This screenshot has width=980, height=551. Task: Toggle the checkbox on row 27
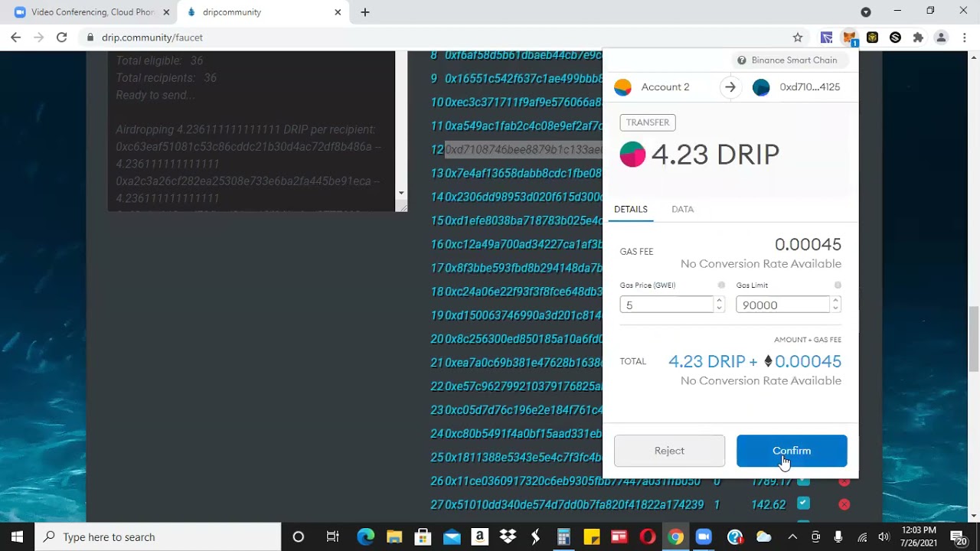[803, 504]
